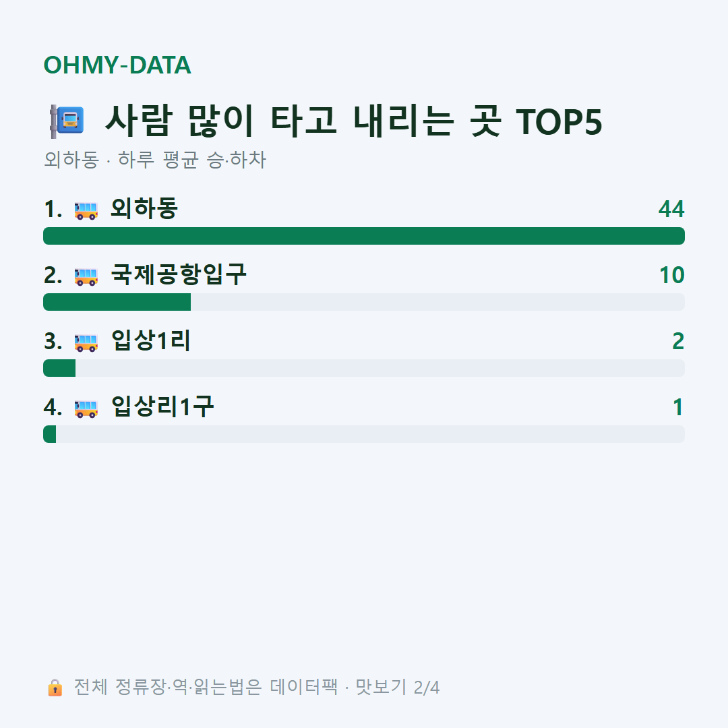Screen dimensions: 728x728
Task: Click the bus icon beside 외하동
Action: [x=86, y=210]
